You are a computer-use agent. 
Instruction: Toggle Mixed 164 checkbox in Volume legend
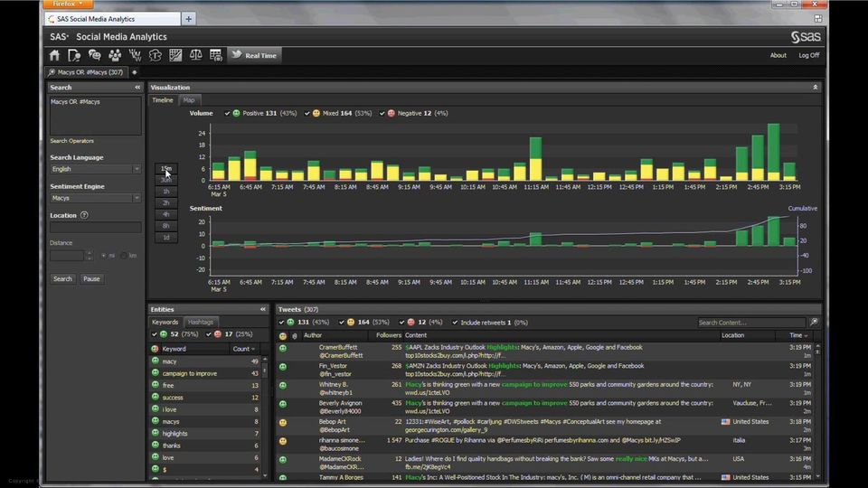[x=307, y=114]
